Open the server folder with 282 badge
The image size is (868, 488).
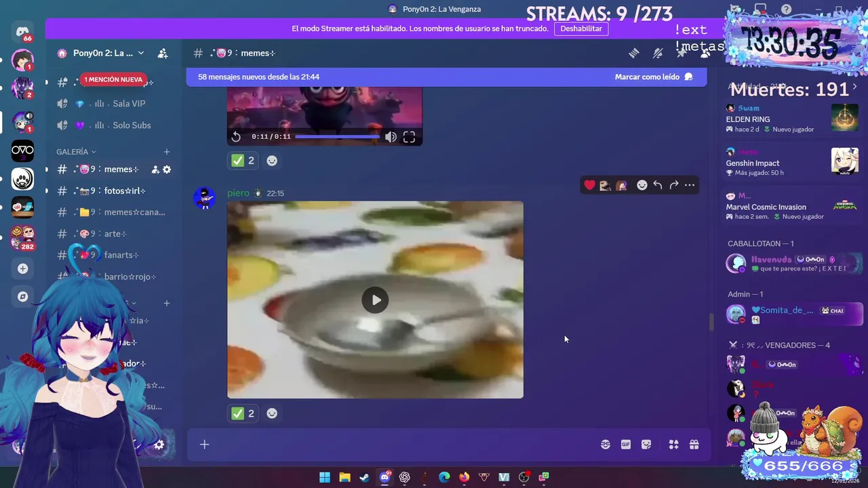point(22,236)
